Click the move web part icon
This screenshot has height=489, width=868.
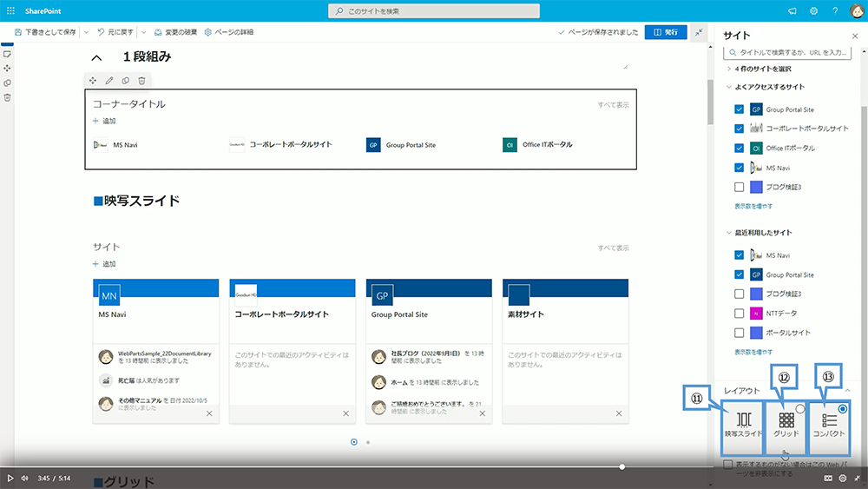tap(93, 80)
